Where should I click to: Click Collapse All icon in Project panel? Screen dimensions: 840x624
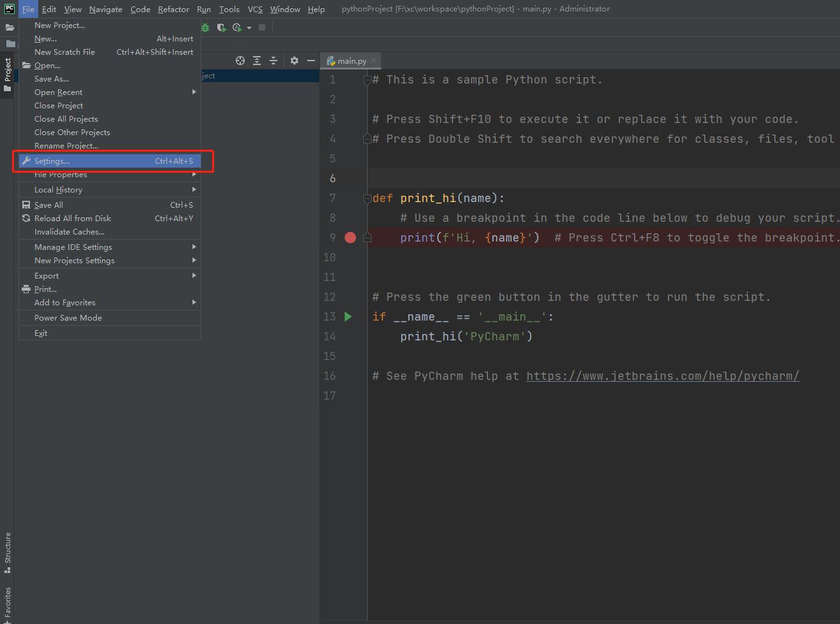pyautogui.click(x=273, y=61)
